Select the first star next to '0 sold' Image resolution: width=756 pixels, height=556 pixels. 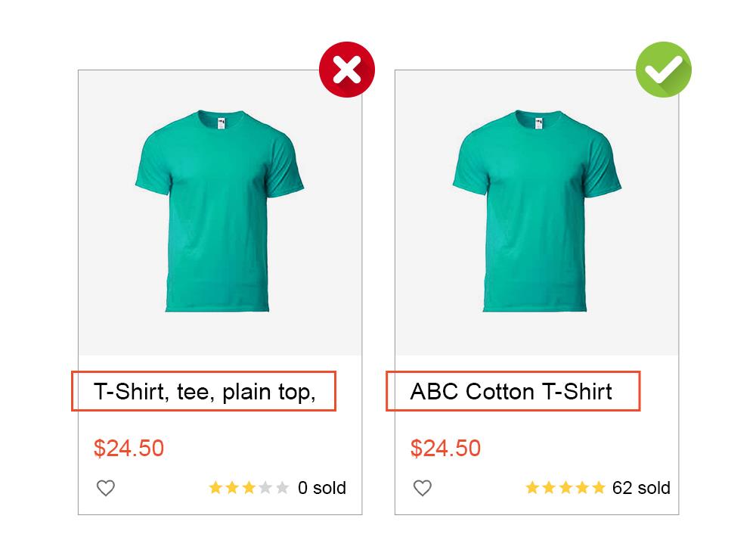click(215, 488)
